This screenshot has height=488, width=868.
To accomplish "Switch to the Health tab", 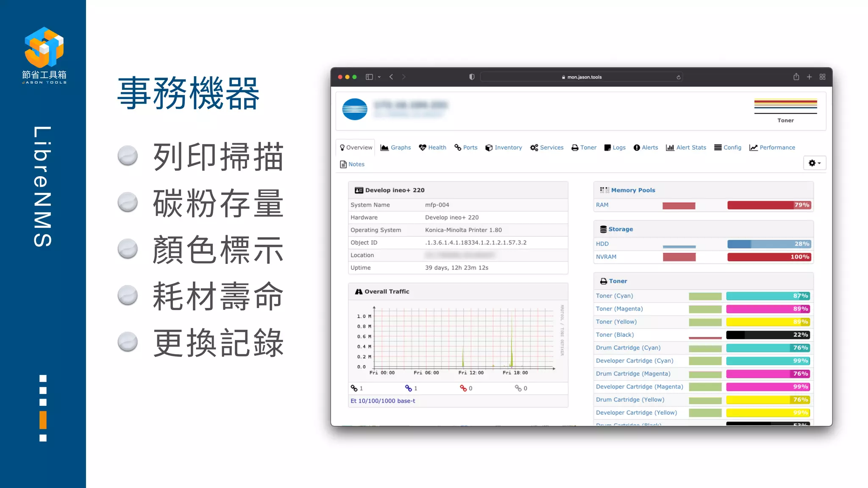I will (x=432, y=147).
